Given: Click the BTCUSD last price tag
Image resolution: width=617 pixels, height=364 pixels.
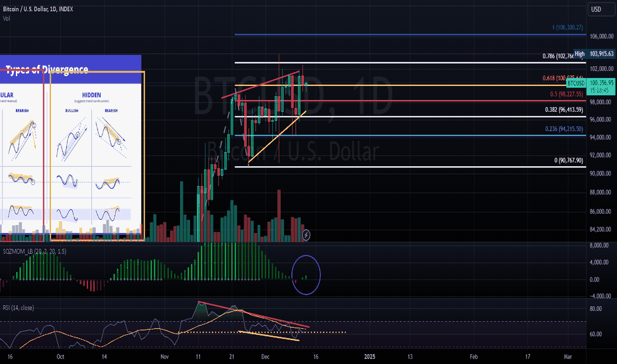Looking at the screenshot, I should point(591,83).
